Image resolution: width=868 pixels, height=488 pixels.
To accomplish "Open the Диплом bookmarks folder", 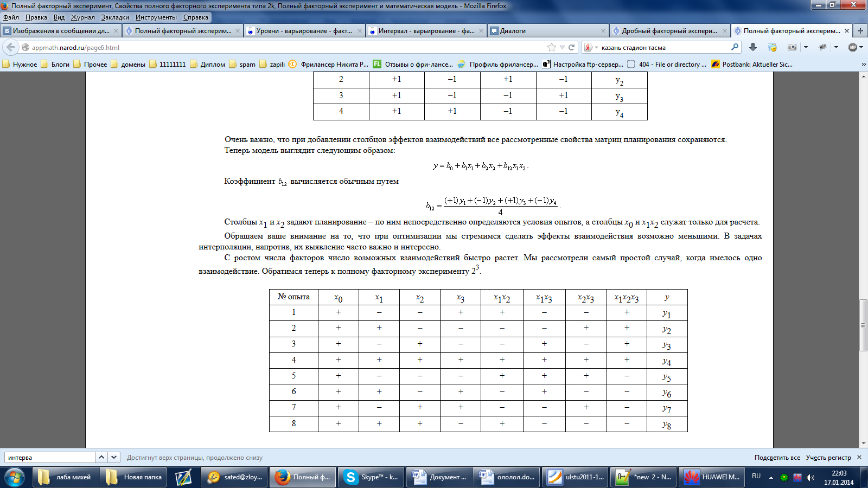I will (208, 64).
